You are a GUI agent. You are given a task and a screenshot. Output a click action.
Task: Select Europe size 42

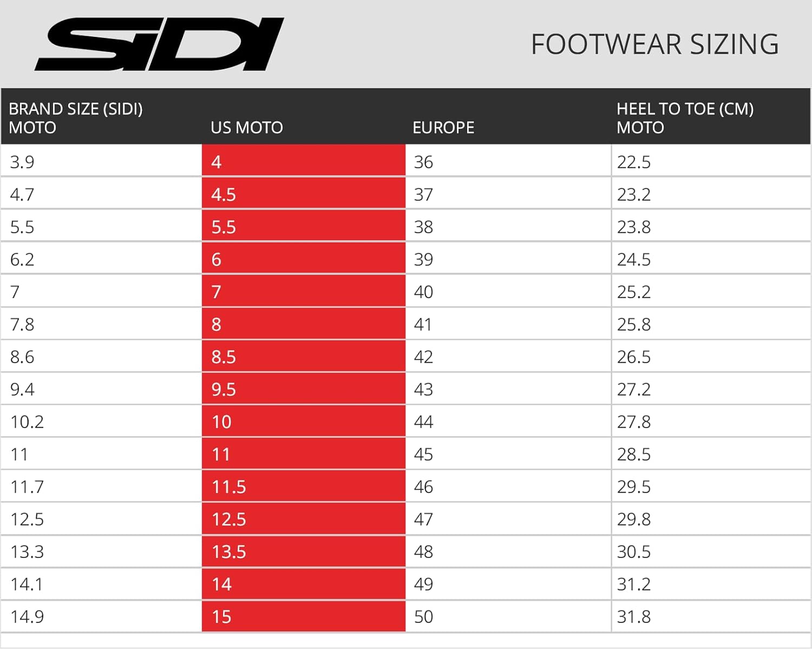423,357
